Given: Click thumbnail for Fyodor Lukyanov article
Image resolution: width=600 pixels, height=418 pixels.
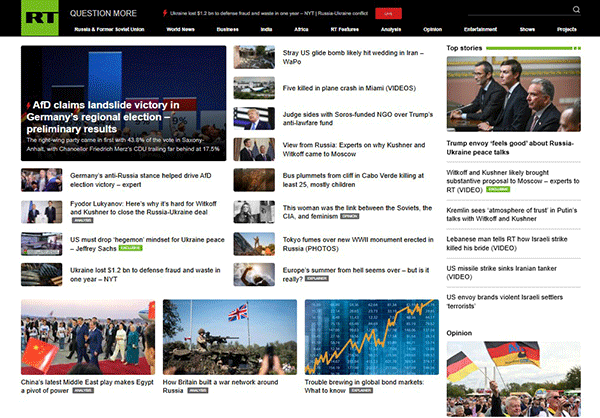Looking at the screenshot, I should point(41,212).
